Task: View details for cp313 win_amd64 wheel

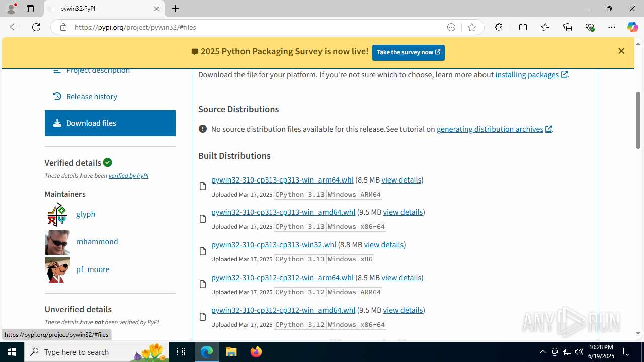Action: pos(403,212)
